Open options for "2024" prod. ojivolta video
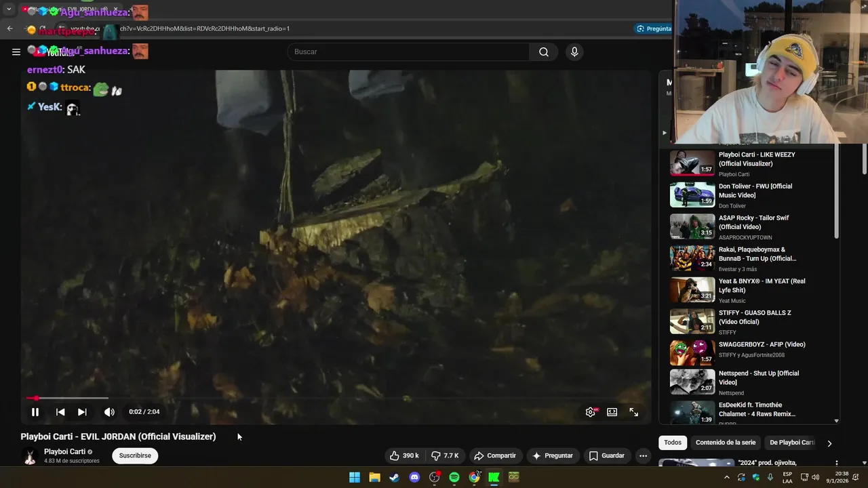 point(836,463)
